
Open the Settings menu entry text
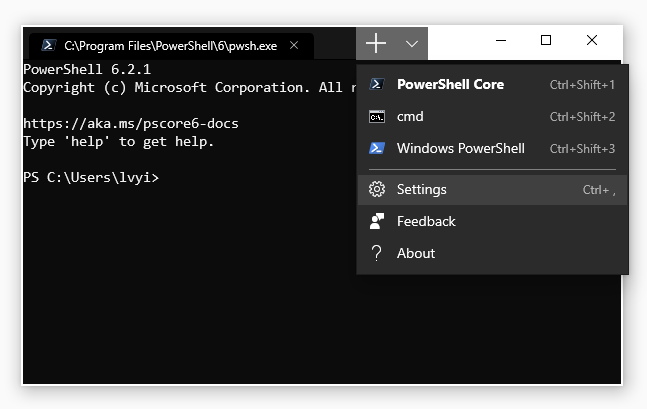click(421, 190)
